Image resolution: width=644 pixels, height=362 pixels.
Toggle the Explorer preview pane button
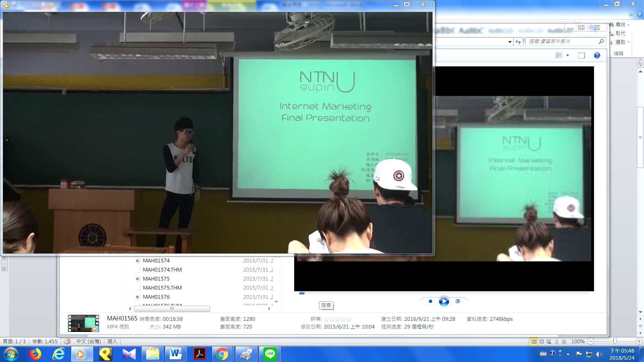click(x=582, y=55)
